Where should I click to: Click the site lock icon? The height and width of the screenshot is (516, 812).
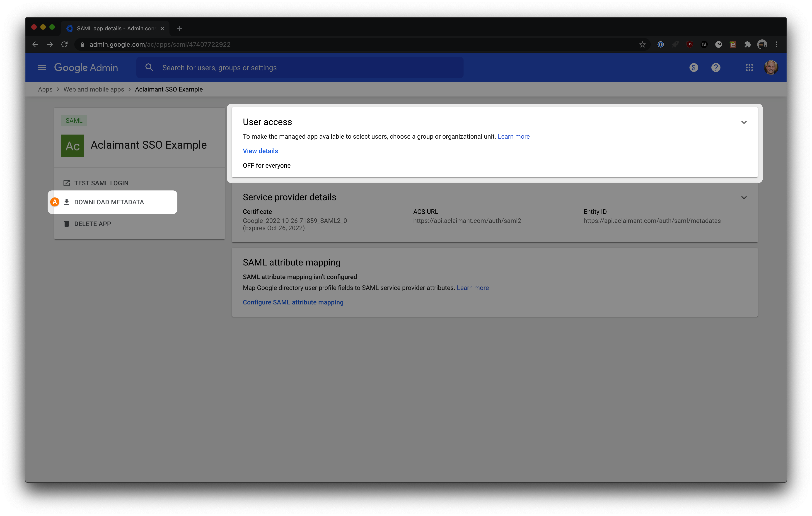(x=82, y=44)
